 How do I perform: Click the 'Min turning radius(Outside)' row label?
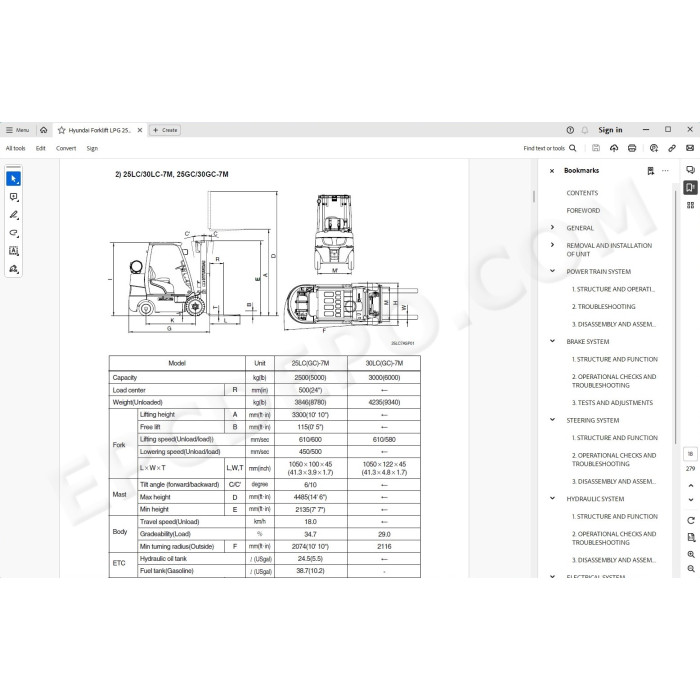tap(177, 546)
